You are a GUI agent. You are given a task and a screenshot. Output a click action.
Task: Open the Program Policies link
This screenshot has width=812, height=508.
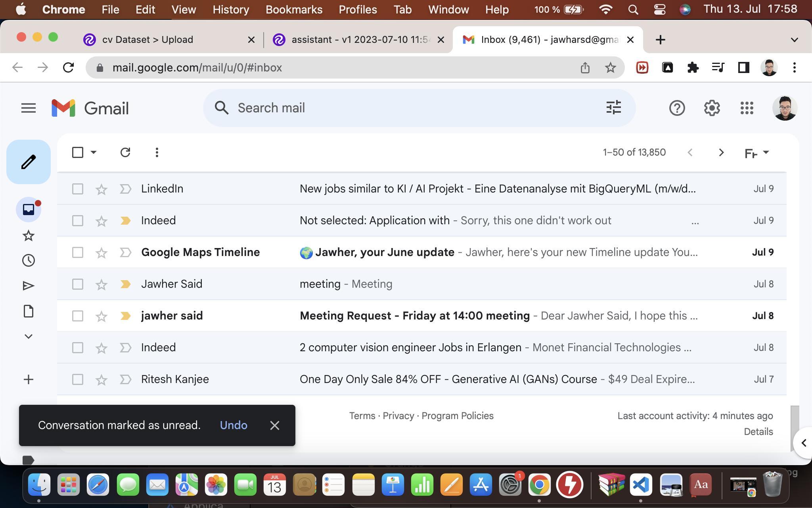click(x=458, y=416)
